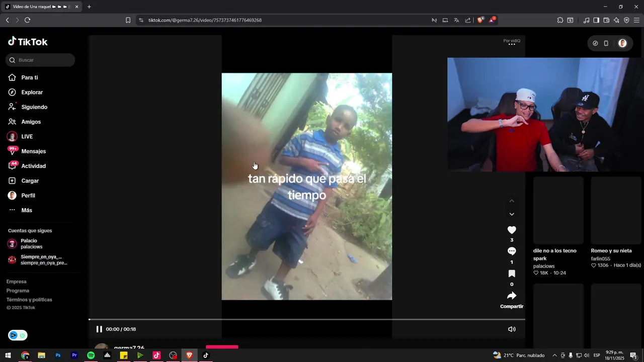
Task: Focus the Buscar search field
Action: pos(40,60)
